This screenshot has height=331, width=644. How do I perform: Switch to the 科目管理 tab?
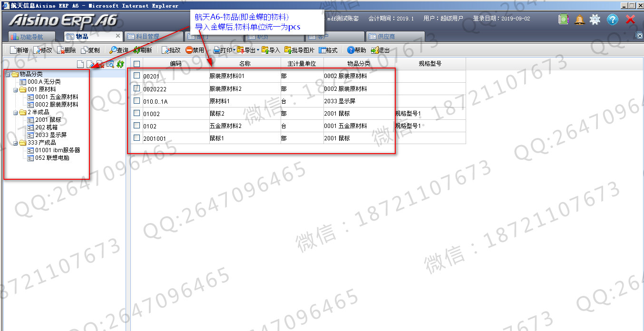click(147, 37)
